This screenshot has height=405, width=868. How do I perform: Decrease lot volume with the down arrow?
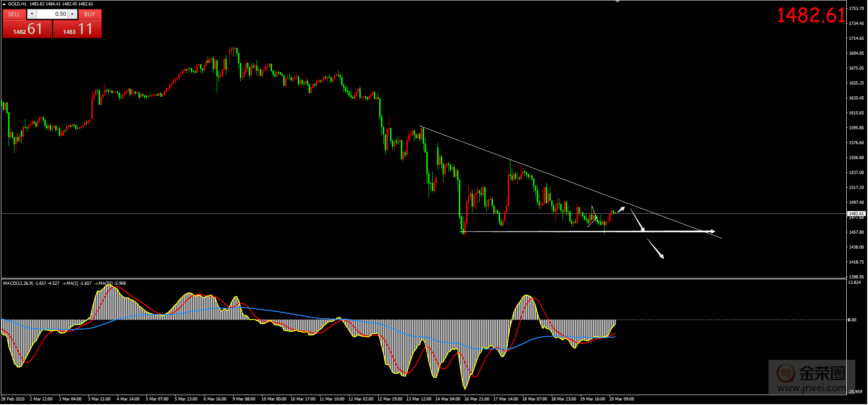32,14
